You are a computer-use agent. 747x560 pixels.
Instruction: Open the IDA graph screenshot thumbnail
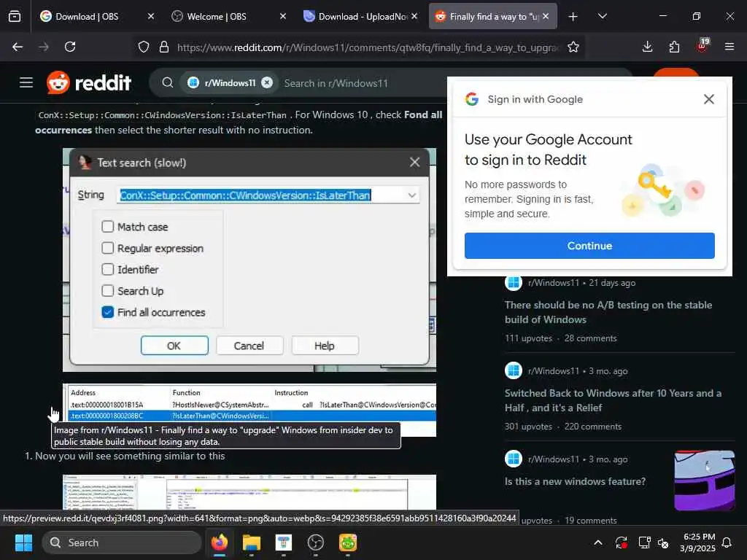click(249, 492)
